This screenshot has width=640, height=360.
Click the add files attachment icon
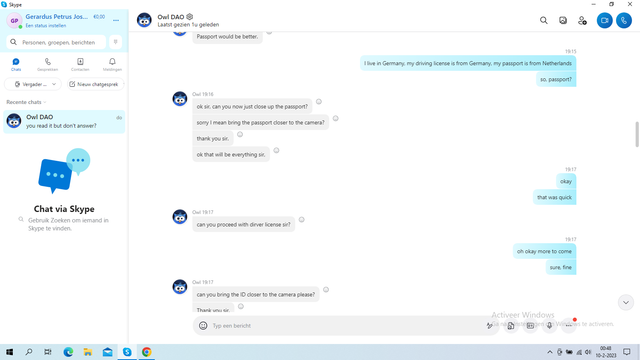click(511, 325)
